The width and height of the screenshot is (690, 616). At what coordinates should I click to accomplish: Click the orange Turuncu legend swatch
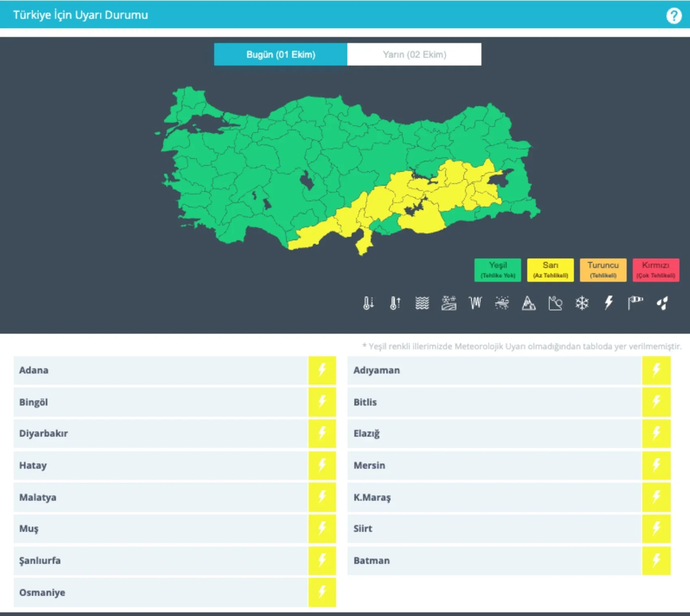[603, 270]
